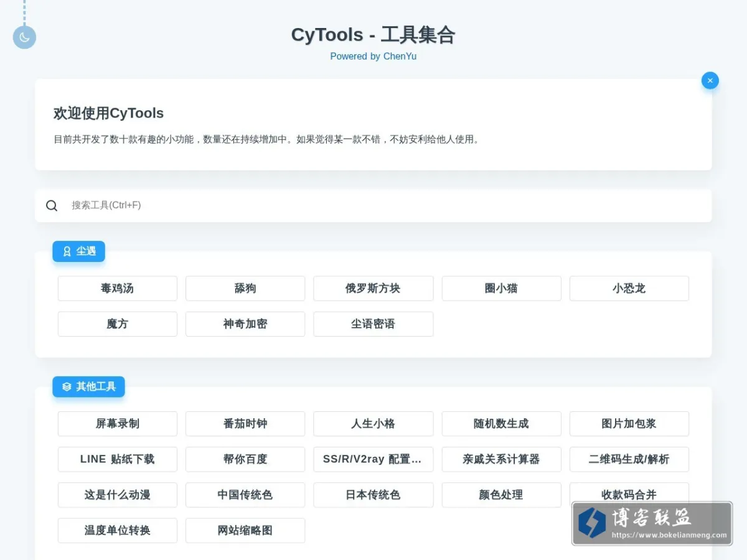Open the 人生小格 tool
Viewport: 747px width, 560px height.
[x=374, y=424]
